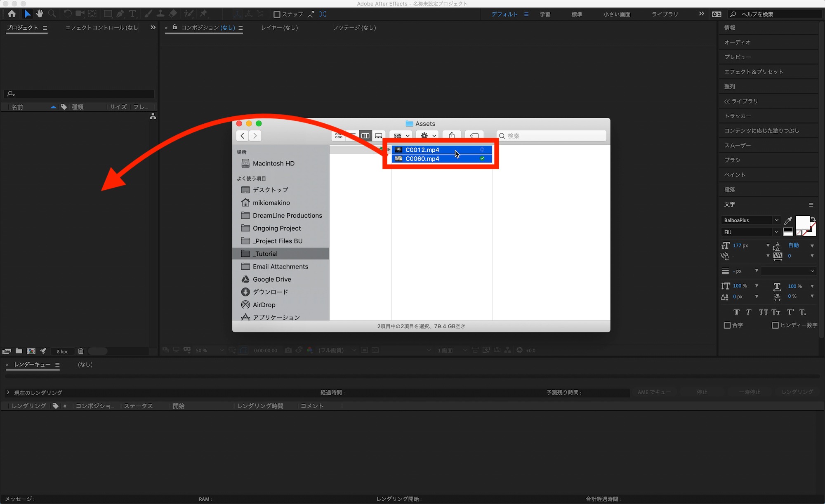Open _Tutorial folder in Finder sidebar
The width and height of the screenshot is (825, 504).
pos(266,254)
